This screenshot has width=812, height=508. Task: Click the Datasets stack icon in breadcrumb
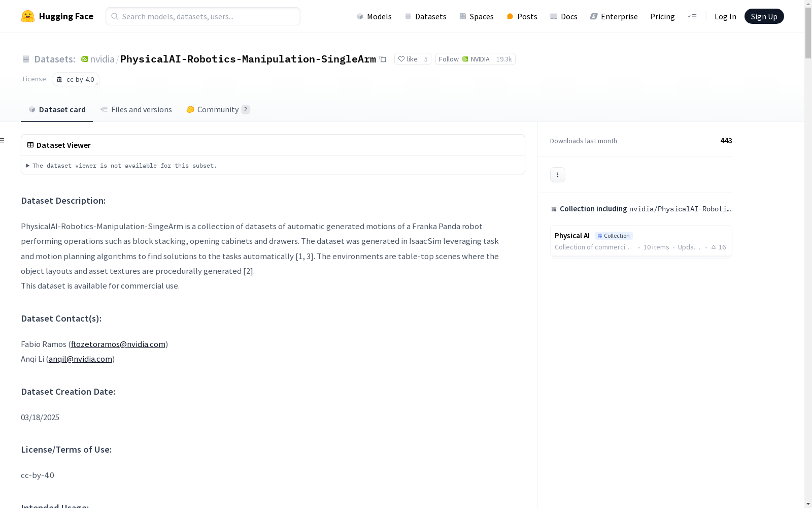(x=26, y=59)
